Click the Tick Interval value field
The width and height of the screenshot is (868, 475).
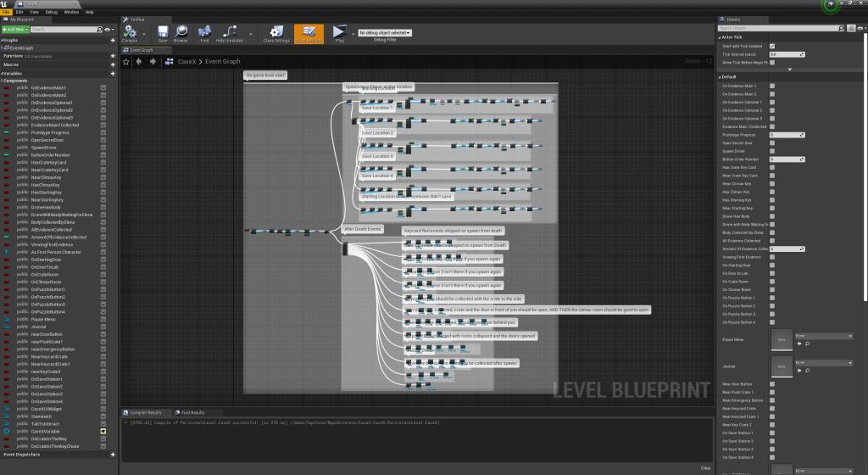(x=785, y=54)
